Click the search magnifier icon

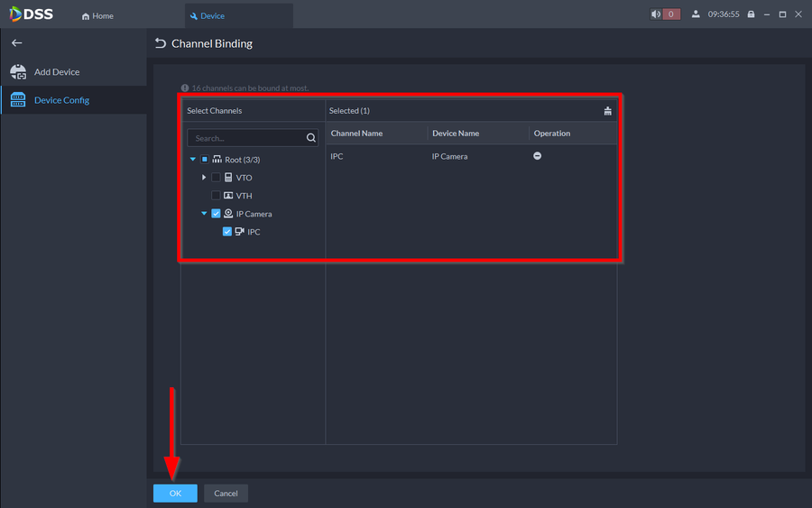point(311,138)
